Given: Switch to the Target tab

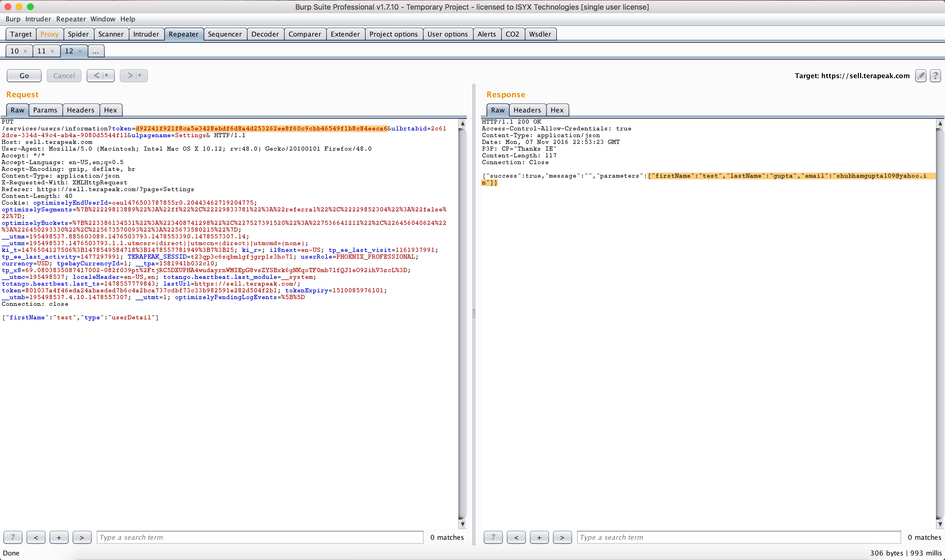Looking at the screenshot, I should (x=21, y=34).
